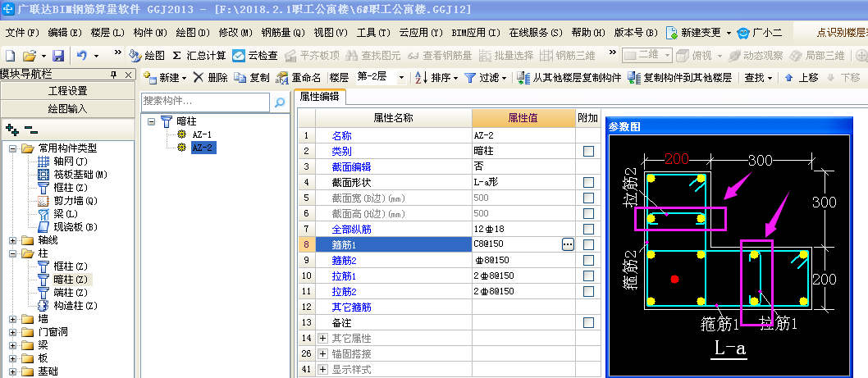The height and width of the screenshot is (378, 868).
Task: Pin the 模块导航栏 panel
Action: (113, 74)
